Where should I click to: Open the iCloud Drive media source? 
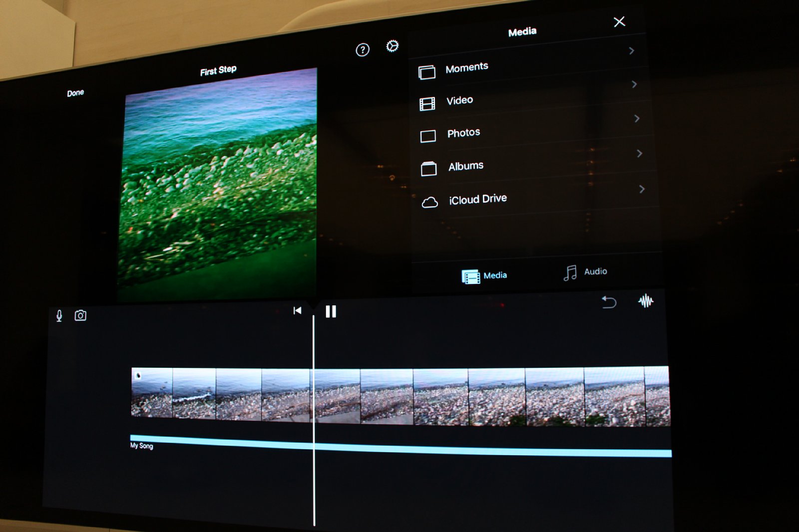tap(534, 196)
